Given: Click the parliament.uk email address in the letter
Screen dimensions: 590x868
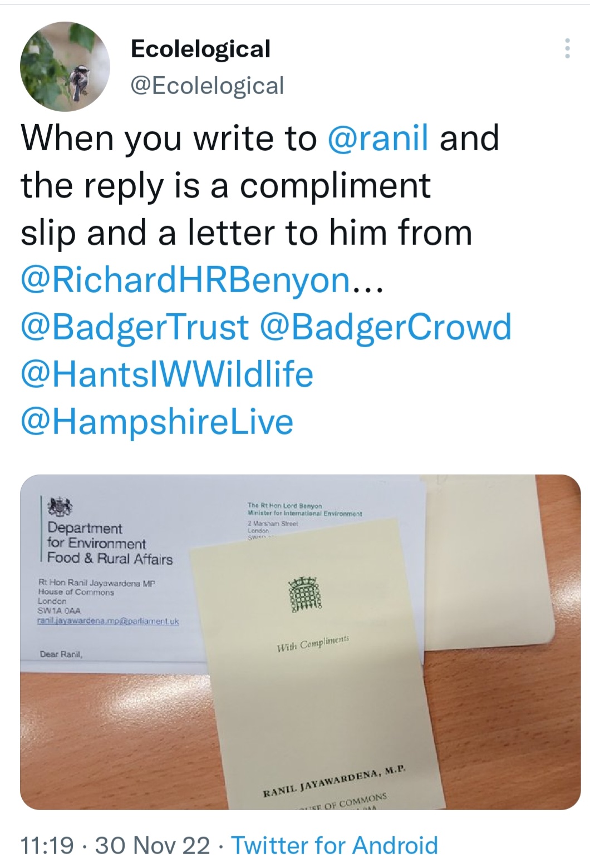Looking at the screenshot, I should click(108, 621).
